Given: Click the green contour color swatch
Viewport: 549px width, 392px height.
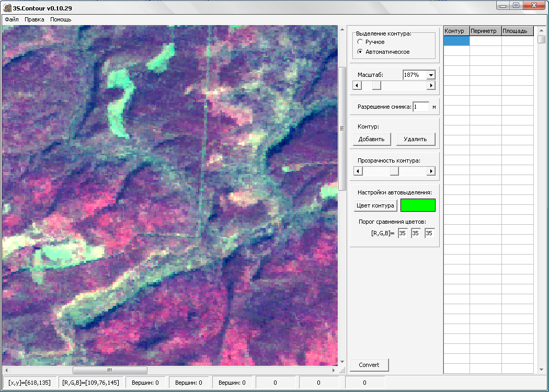Looking at the screenshot, I should click(418, 205).
